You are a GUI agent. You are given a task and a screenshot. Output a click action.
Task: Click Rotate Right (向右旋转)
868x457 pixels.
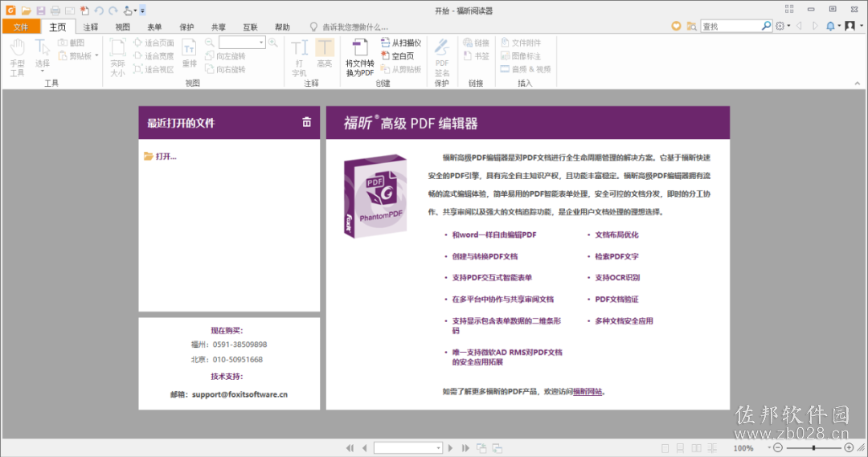click(225, 69)
